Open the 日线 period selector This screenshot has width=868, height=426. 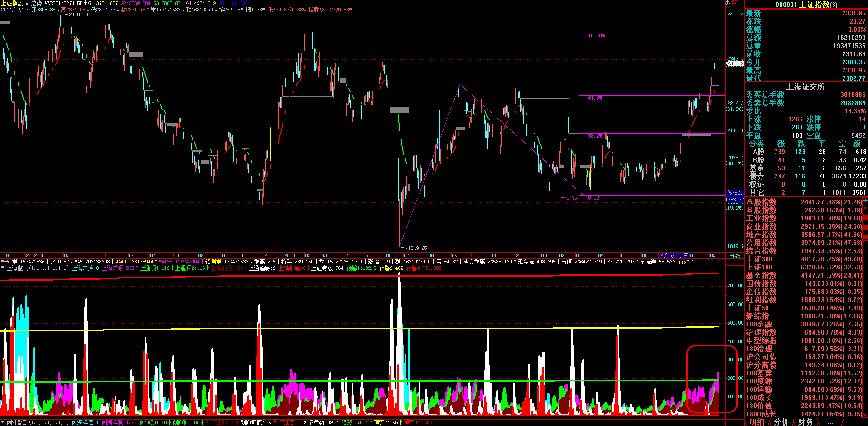[x=734, y=256]
